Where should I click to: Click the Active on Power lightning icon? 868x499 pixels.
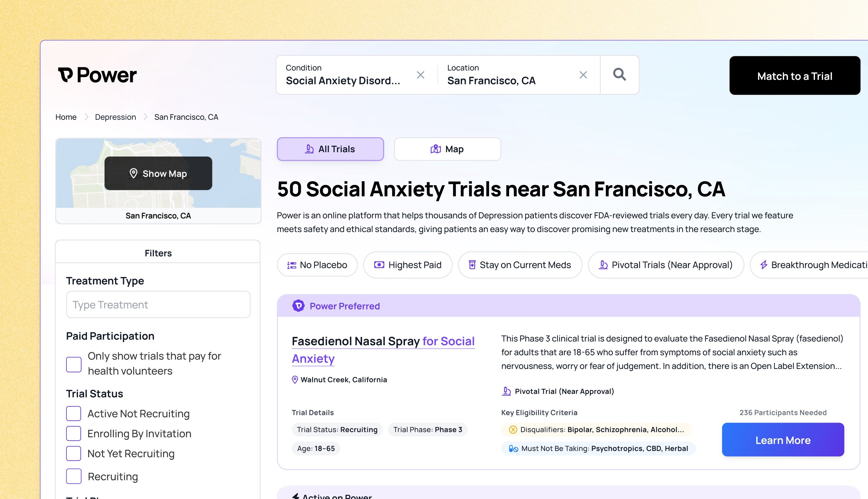click(295, 496)
